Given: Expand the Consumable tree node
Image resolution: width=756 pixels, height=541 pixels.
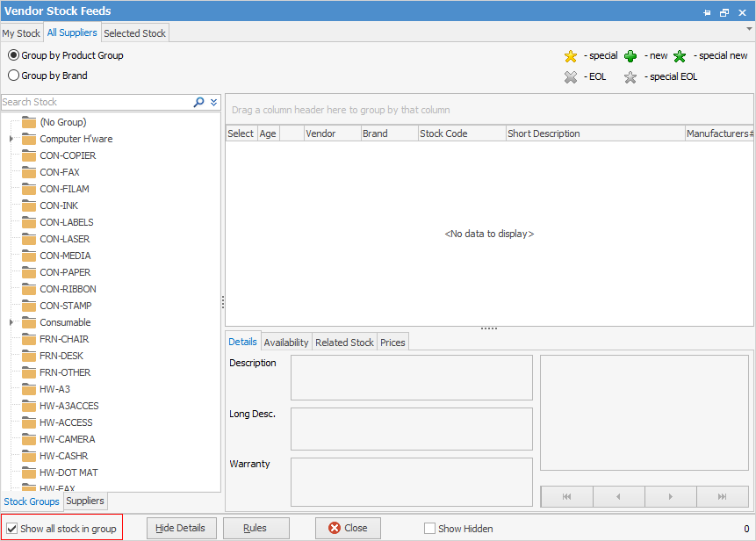Looking at the screenshot, I should click(11, 322).
